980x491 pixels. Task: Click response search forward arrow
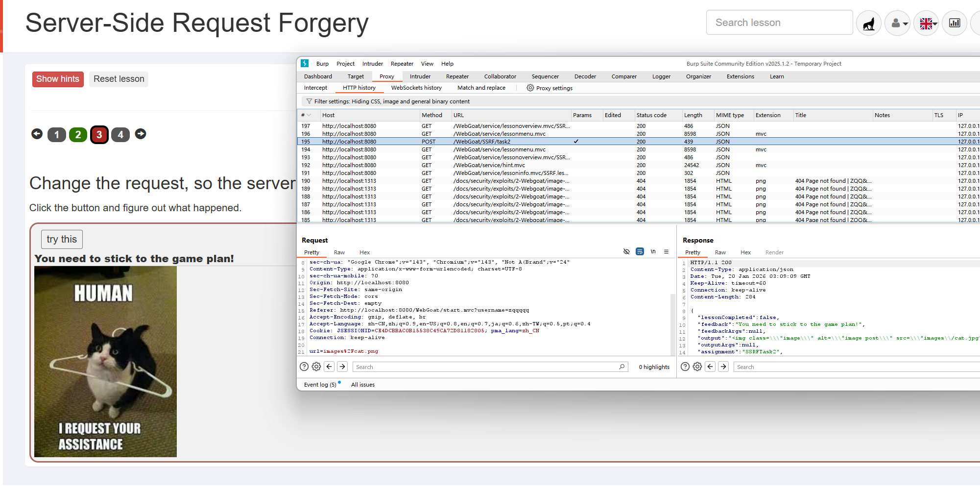click(723, 367)
